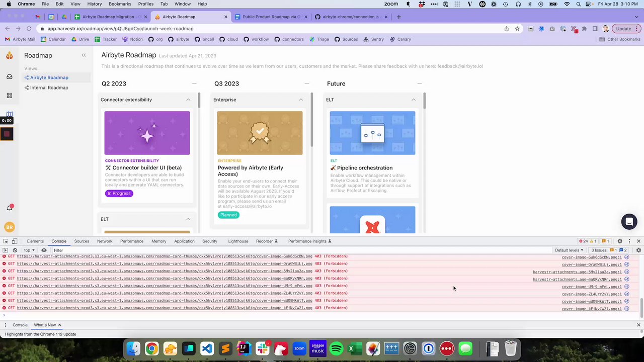Viewport: 644px width, 362px height.
Task: Click the Planned status badge
Action: pyautogui.click(x=228, y=215)
